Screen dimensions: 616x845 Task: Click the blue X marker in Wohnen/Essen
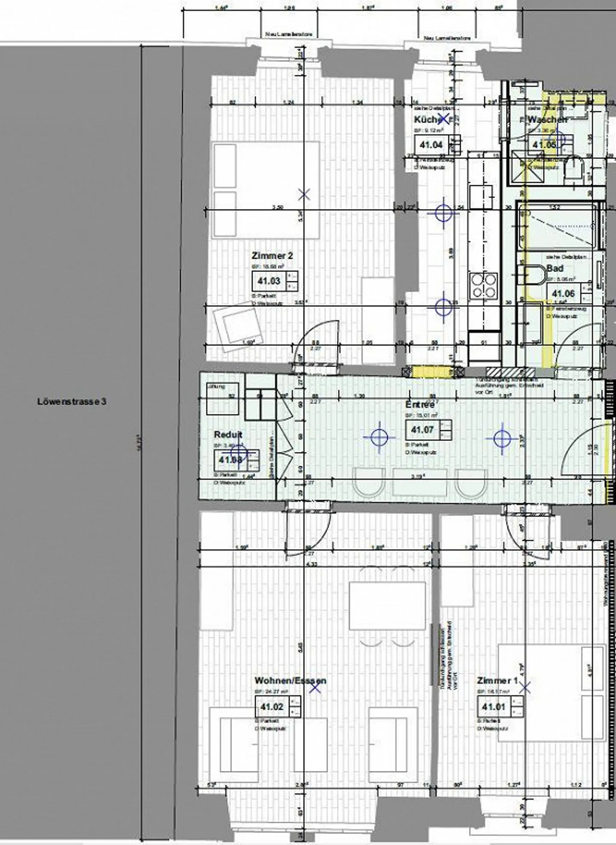click(315, 688)
